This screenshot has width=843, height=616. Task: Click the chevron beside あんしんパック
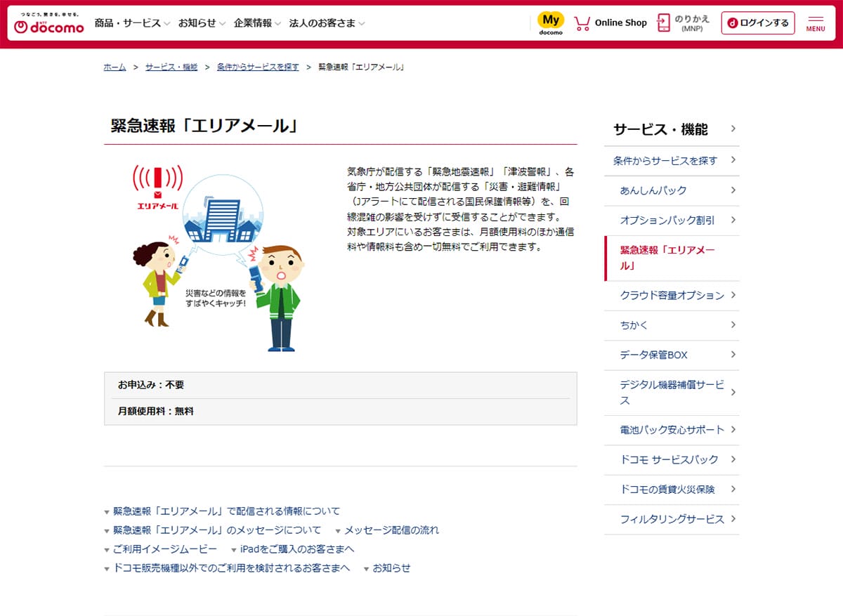[733, 190]
